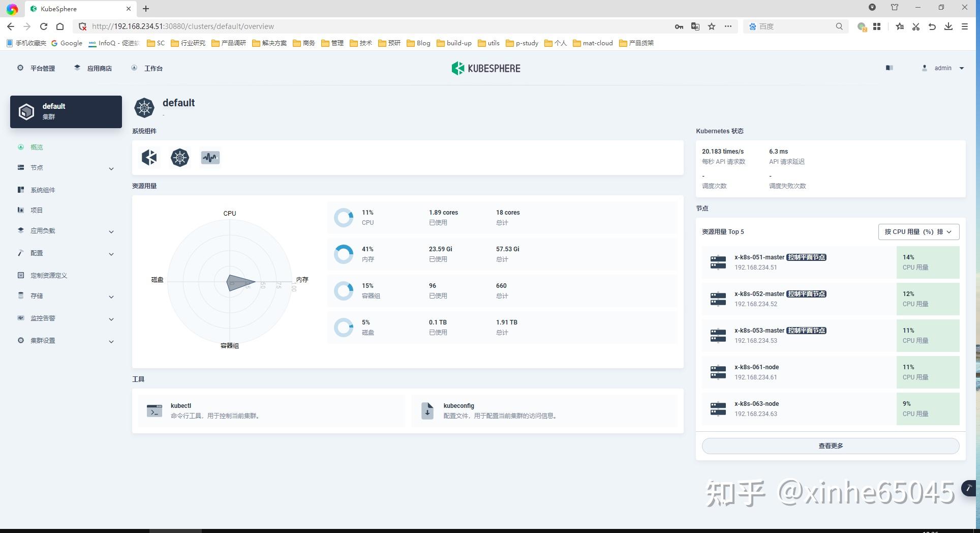The width and height of the screenshot is (980, 533).
Task: Click the 14% CPU 用量 cell
Action: 928,262
